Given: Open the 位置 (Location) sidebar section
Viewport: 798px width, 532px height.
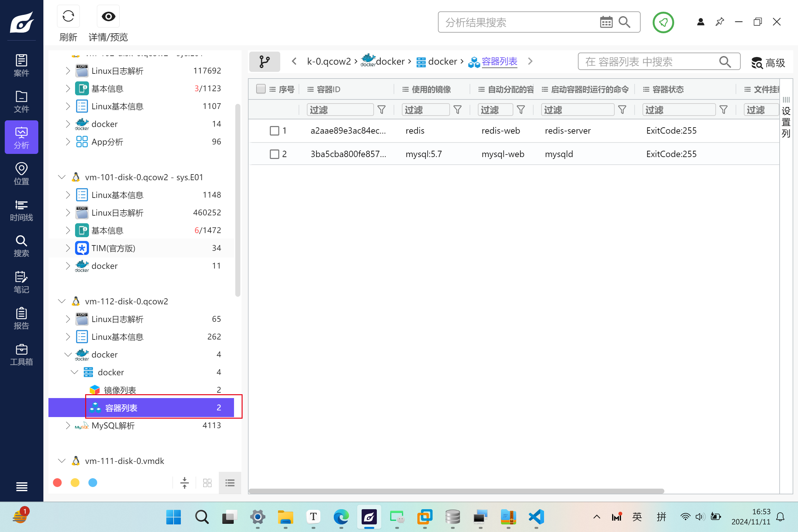Looking at the screenshot, I should (22, 174).
